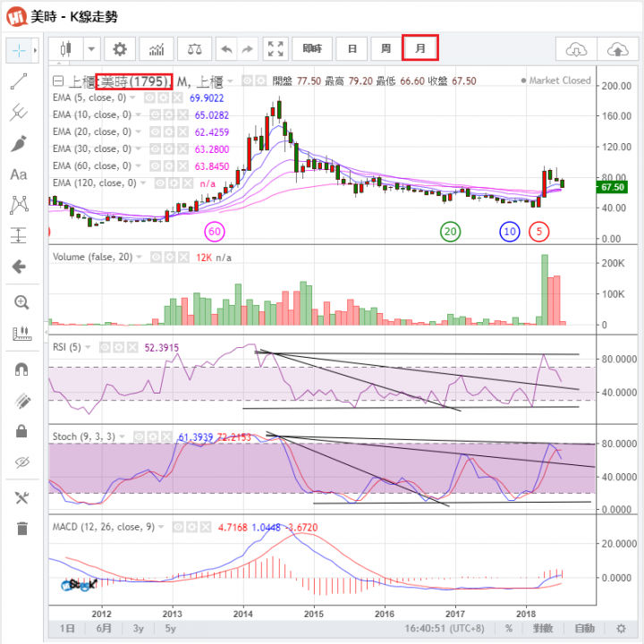The width and height of the screenshot is (644, 644).
Task: Toggle hide all drawings eye icon
Action: (21, 462)
